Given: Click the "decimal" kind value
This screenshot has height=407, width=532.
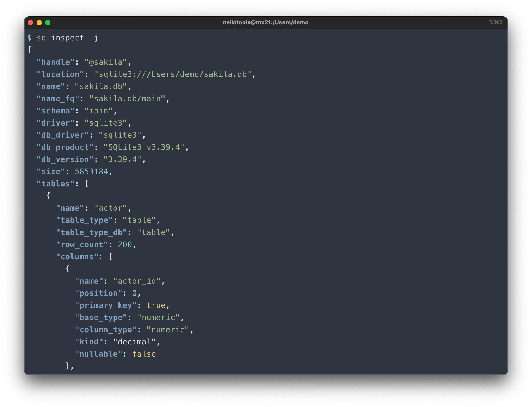Looking at the screenshot, I should tap(134, 342).
